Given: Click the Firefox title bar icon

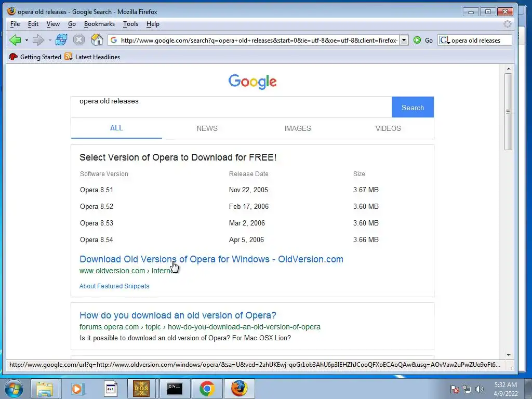Looking at the screenshot, I should click(11, 11).
